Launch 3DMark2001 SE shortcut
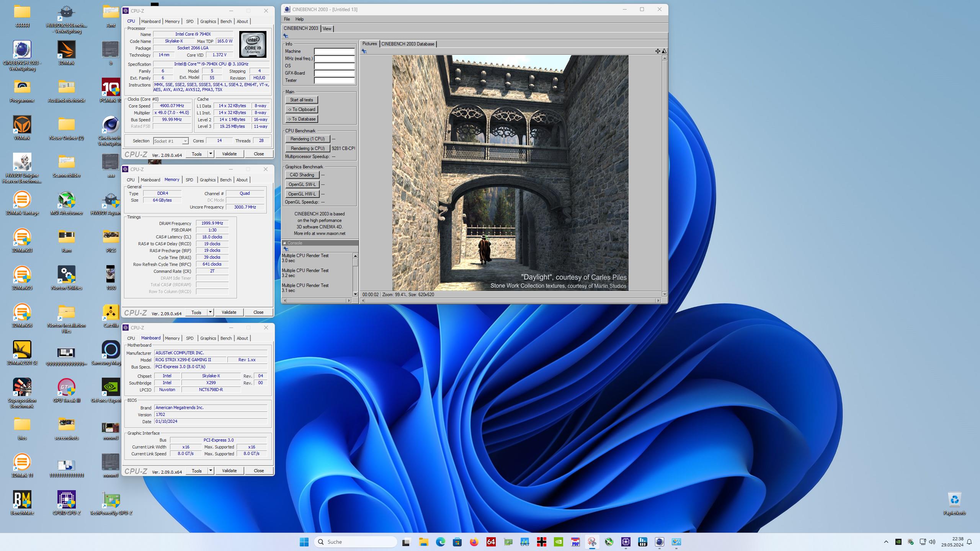Image resolution: width=980 pixels, height=551 pixels. click(22, 352)
